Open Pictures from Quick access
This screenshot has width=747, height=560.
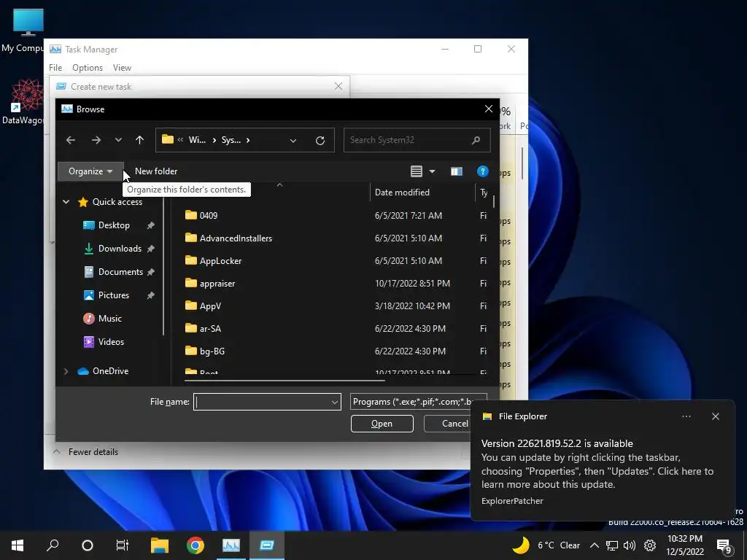tap(113, 295)
